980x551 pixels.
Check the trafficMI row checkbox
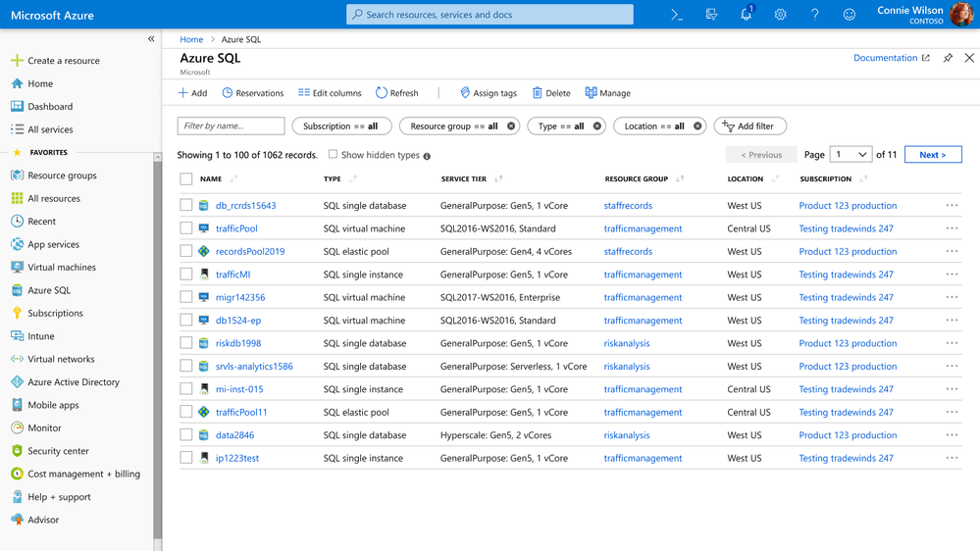coord(186,274)
